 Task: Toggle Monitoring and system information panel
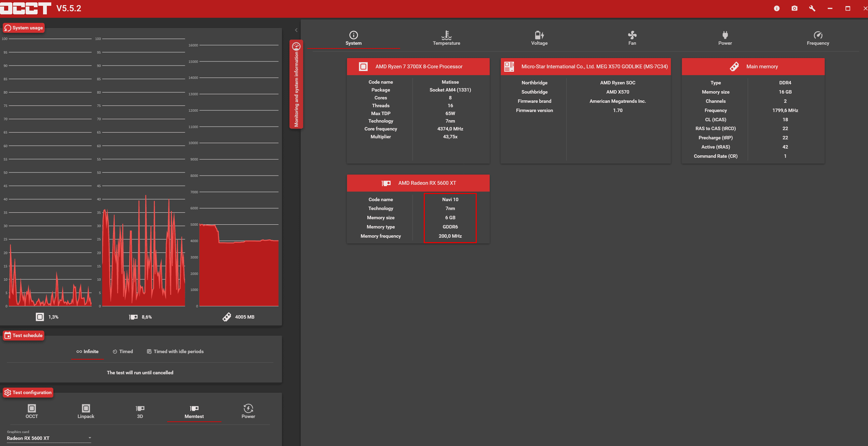point(296,84)
